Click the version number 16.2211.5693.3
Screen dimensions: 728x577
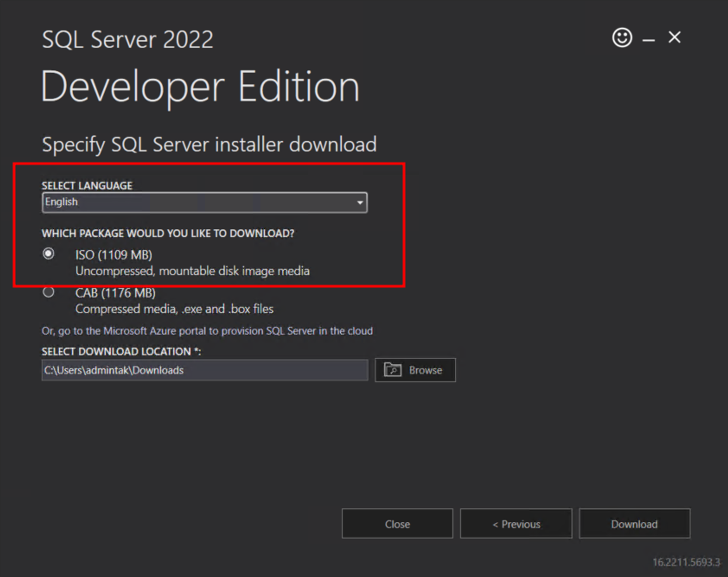686,562
